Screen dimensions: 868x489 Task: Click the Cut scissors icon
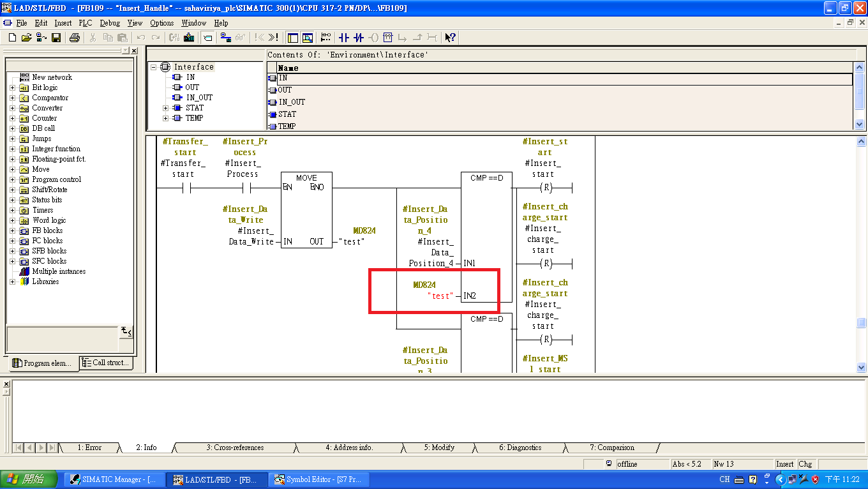[93, 38]
